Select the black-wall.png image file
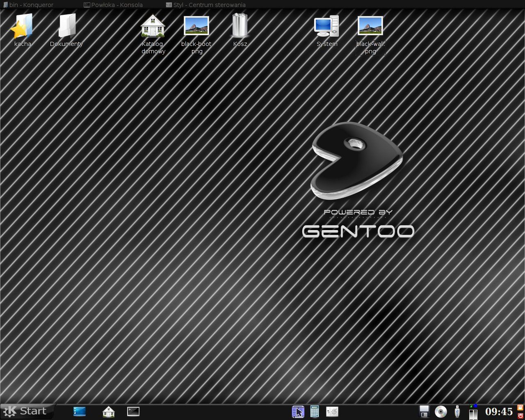Screen dimensions: 525x420 pyautogui.click(x=370, y=35)
